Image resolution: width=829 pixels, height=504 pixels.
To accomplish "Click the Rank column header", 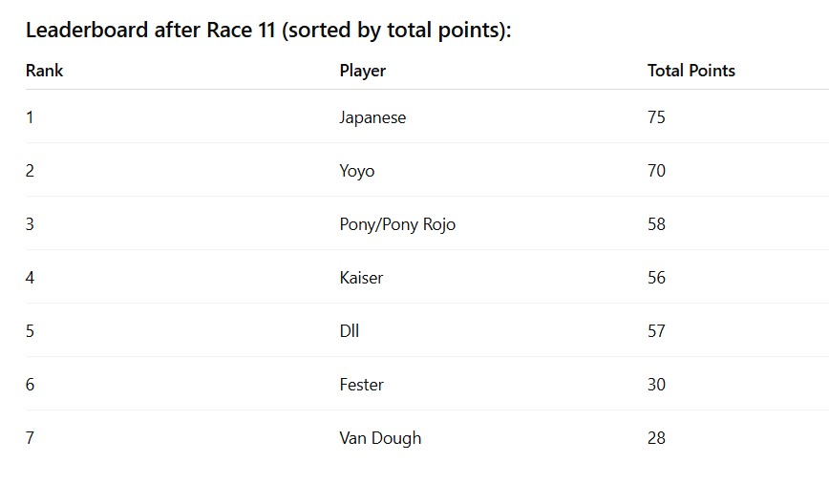I will 44,71.
